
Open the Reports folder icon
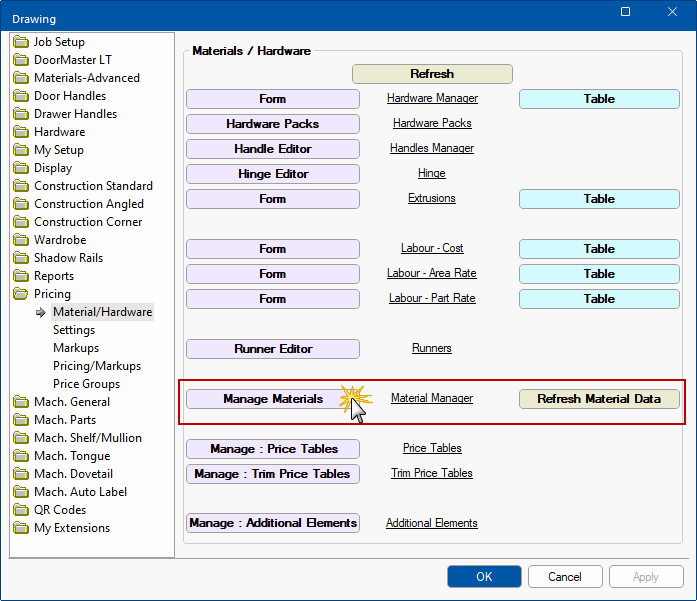[x=22, y=276]
